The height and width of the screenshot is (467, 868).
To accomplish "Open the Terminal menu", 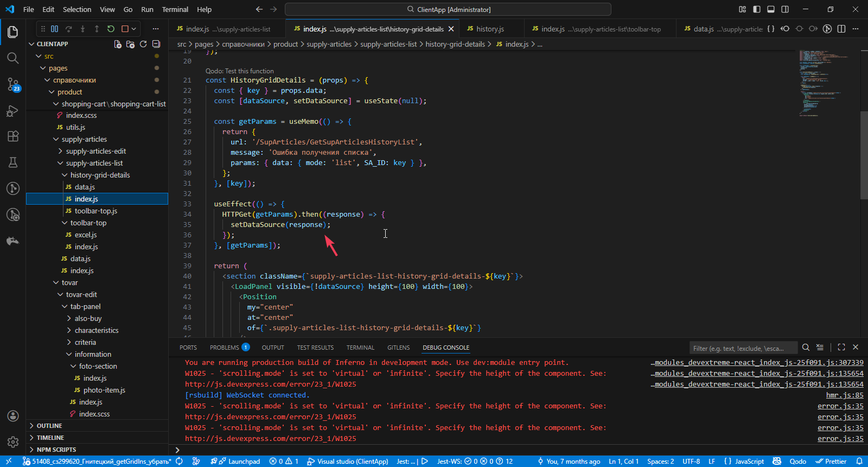I will 175,9.
